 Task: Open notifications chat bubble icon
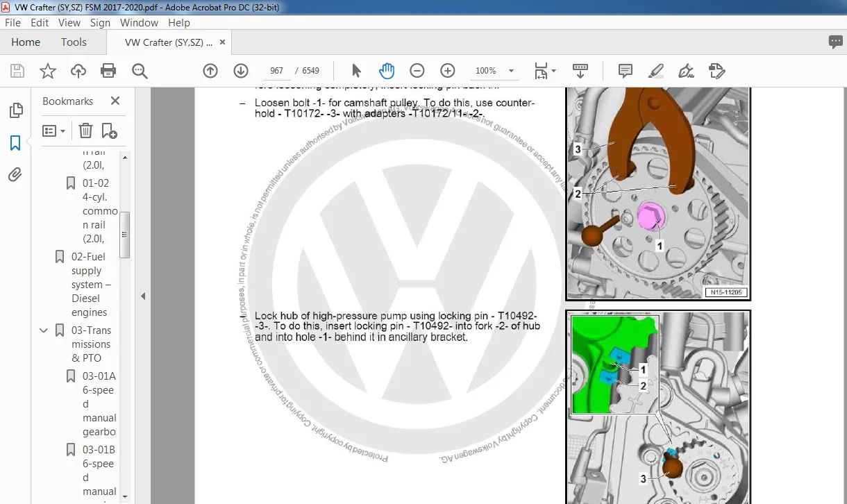(835, 42)
